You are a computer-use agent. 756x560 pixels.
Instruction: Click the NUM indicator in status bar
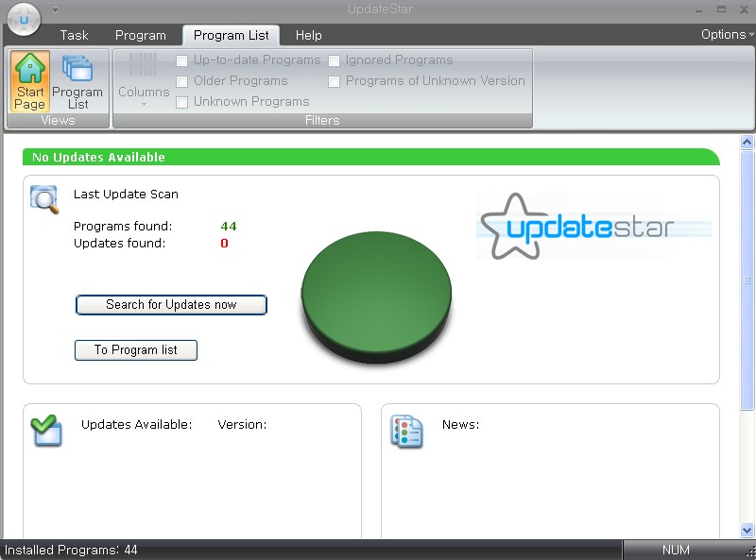click(676, 550)
